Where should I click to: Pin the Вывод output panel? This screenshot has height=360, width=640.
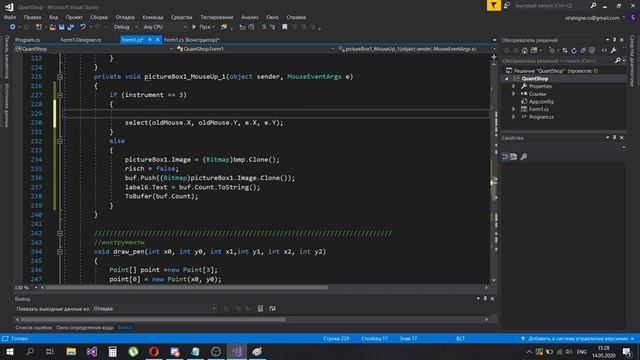[485, 299]
